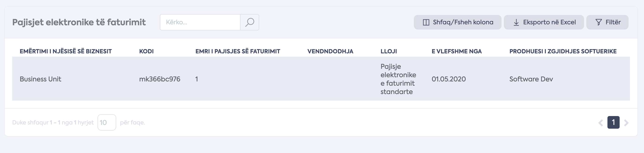Go to previous page with left chevron
The width and height of the screenshot is (644, 153).
601,123
